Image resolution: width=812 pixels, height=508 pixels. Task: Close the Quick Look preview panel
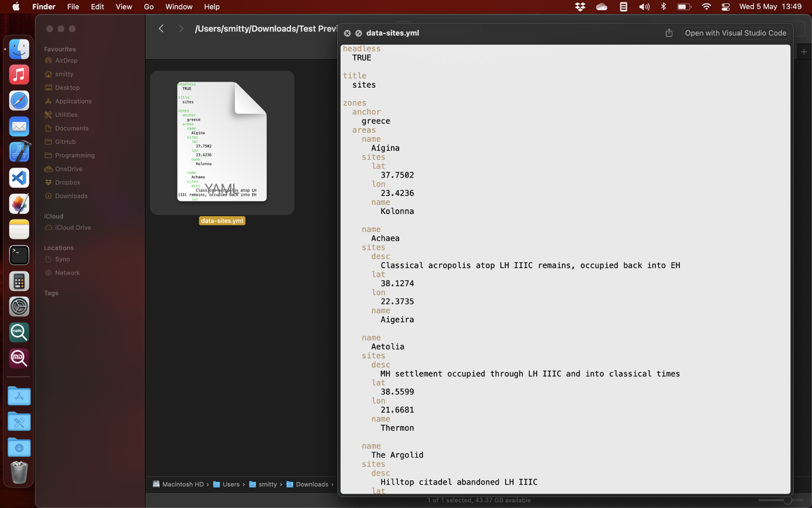[347, 33]
